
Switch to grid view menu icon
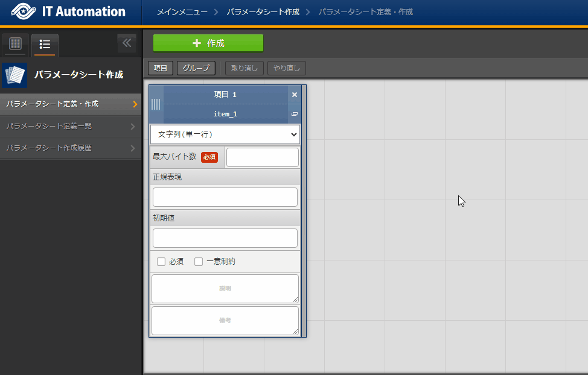15,44
